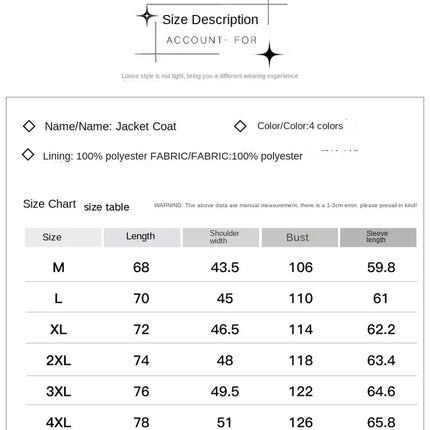
Task: Click the Jacket Coat name text
Action: click(x=146, y=126)
